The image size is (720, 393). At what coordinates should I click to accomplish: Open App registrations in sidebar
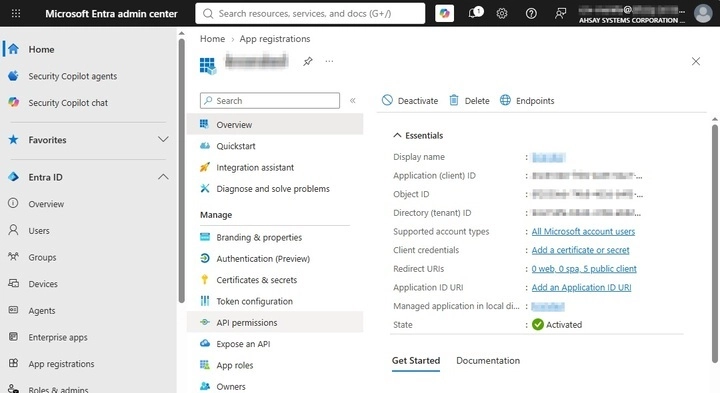point(61,364)
